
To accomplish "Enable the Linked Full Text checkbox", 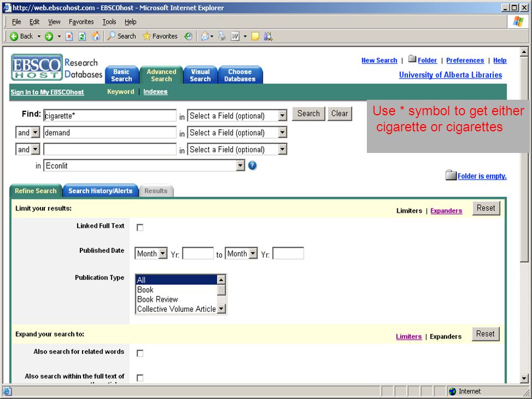I will tap(140, 227).
